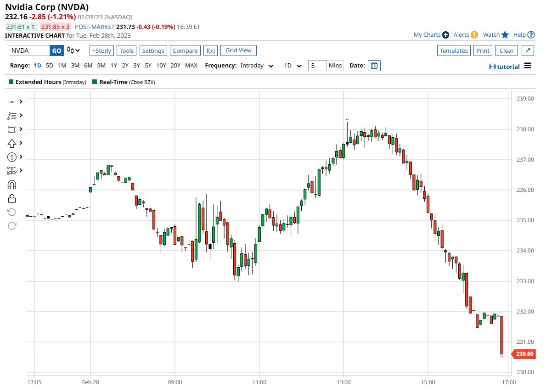Viewport: 546px width, 392px height.
Task: Open Alerts link
Action: point(461,35)
